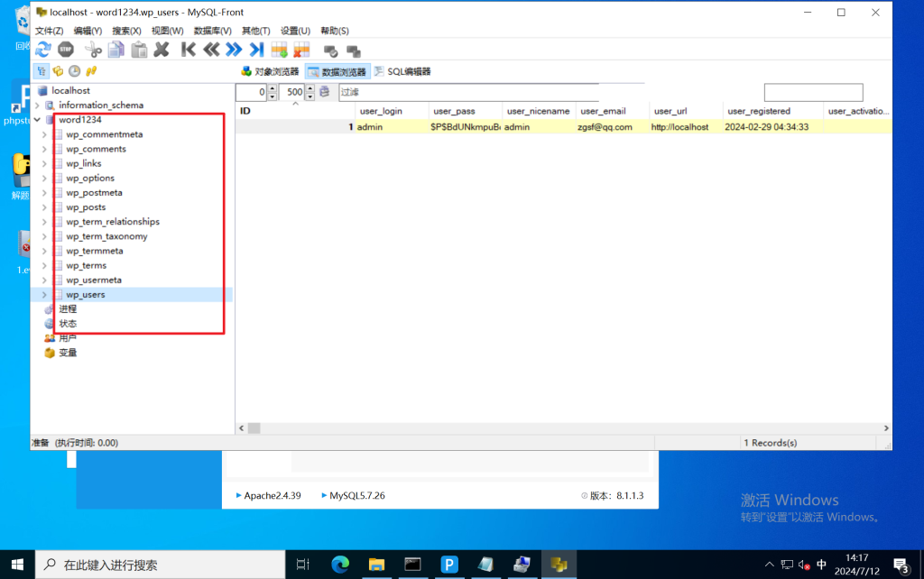Expand the information_schema database node

tap(37, 106)
